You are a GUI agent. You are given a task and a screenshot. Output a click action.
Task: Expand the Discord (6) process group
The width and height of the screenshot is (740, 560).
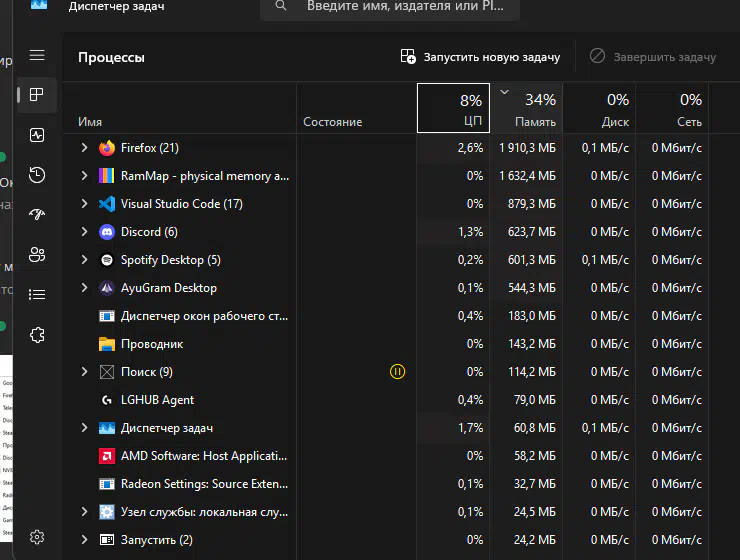click(84, 232)
